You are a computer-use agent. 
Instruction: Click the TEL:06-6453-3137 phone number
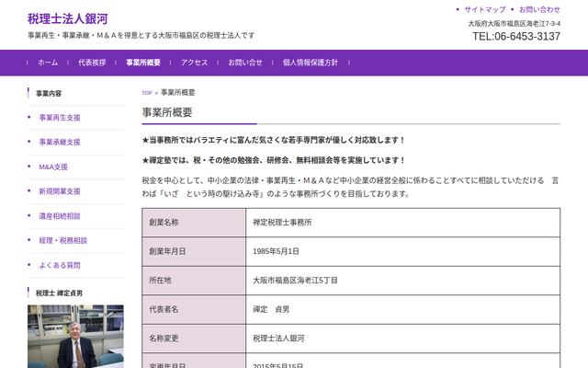[x=516, y=37]
